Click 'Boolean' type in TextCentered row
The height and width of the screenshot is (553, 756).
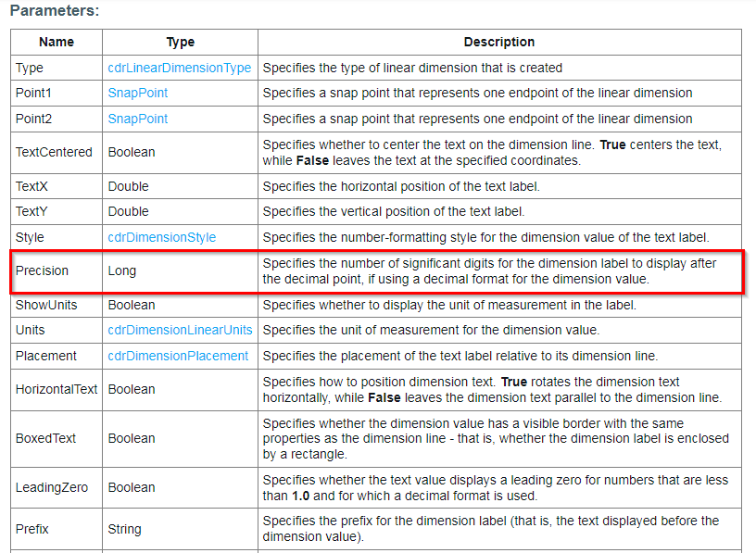(132, 152)
